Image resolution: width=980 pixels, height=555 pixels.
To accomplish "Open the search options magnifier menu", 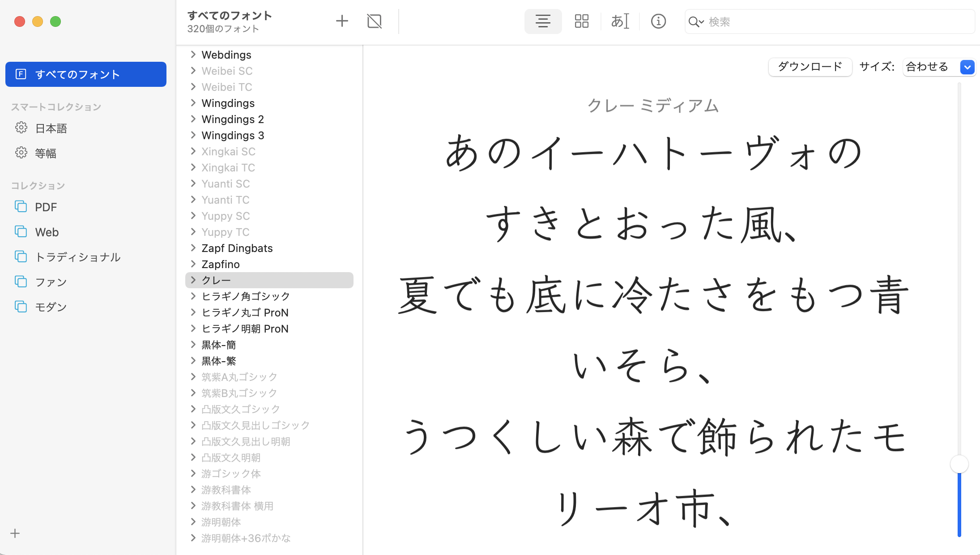I will (696, 22).
